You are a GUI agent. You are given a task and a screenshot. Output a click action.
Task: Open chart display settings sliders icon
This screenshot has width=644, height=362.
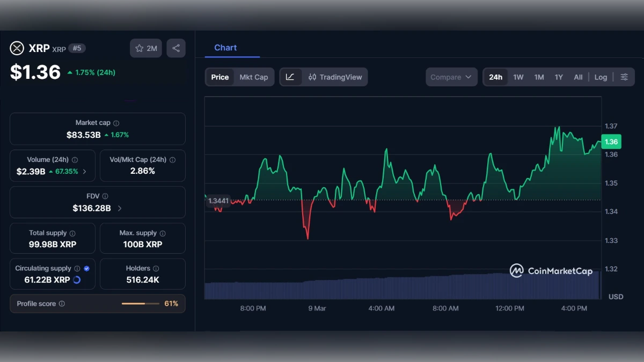pos(624,77)
